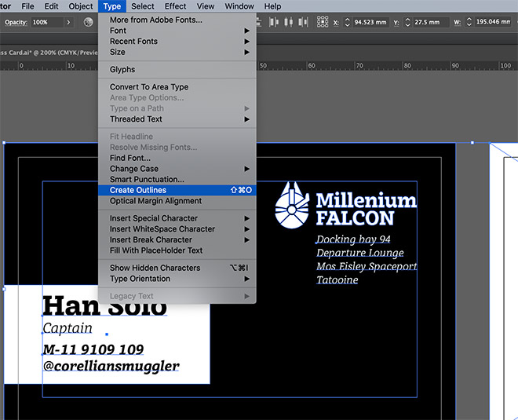Expand the Change Case submenu
The height and width of the screenshot is (420, 518).
pos(177,169)
